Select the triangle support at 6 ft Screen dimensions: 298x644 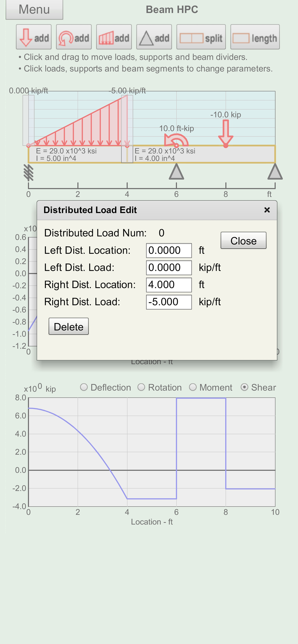177,172
